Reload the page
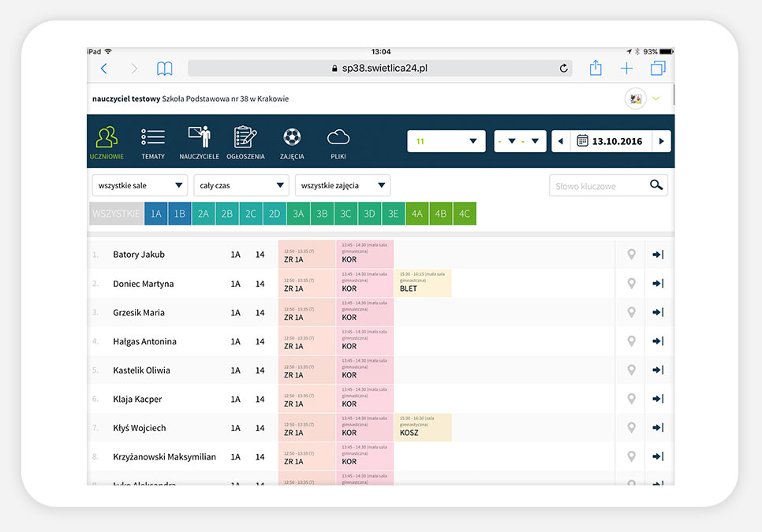This screenshot has height=532, width=762. click(x=563, y=69)
